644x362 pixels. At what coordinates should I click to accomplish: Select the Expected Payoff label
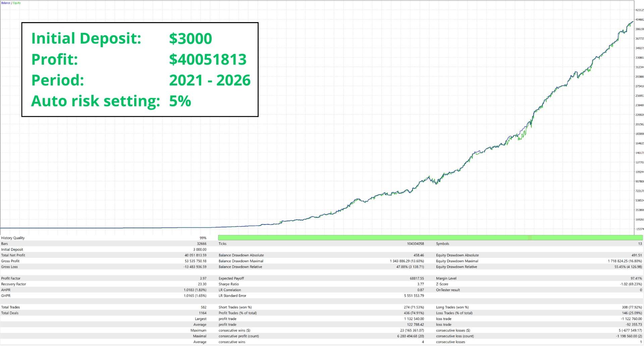231,279
